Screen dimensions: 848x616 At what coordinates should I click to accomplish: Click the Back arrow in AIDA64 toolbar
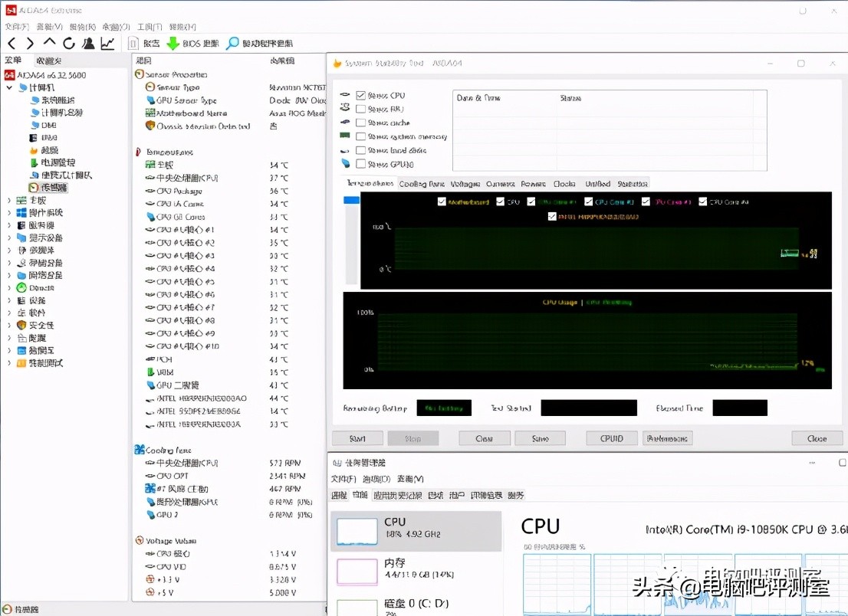(x=12, y=43)
